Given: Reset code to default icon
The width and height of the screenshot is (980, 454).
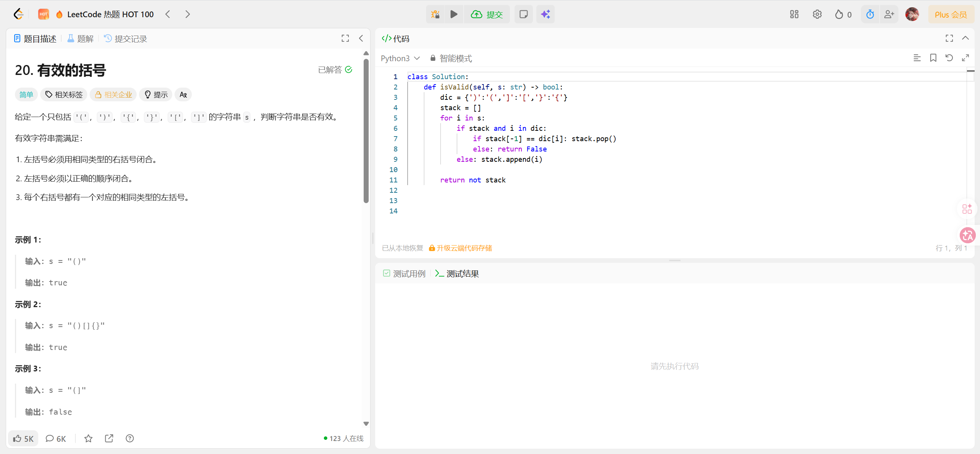Looking at the screenshot, I should pos(949,58).
